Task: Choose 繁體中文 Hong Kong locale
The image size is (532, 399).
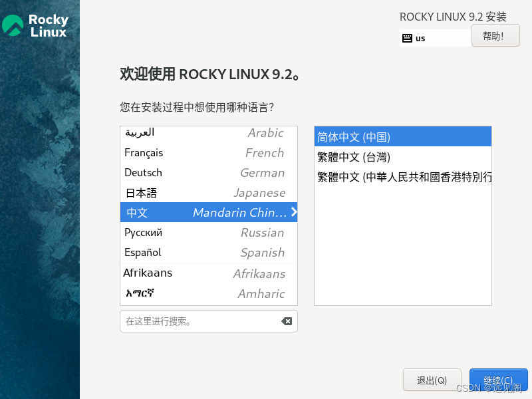Action: point(403,177)
